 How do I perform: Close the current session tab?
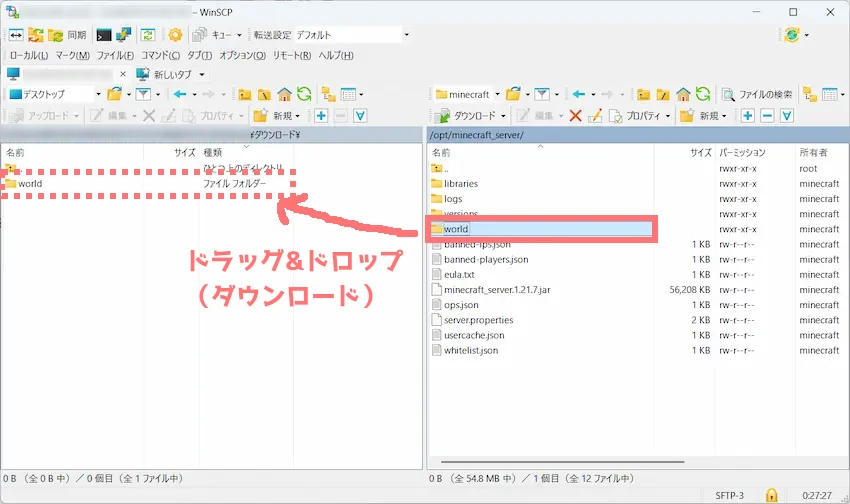click(x=123, y=74)
